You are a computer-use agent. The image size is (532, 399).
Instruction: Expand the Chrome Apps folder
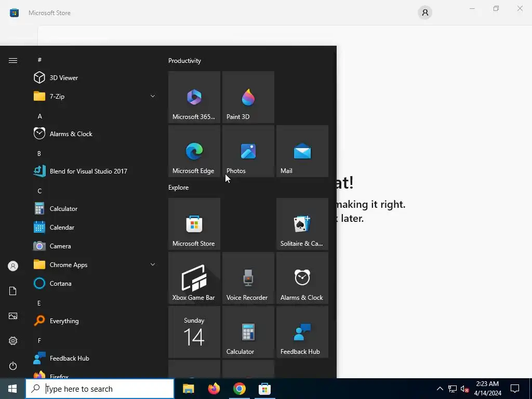coord(95,264)
